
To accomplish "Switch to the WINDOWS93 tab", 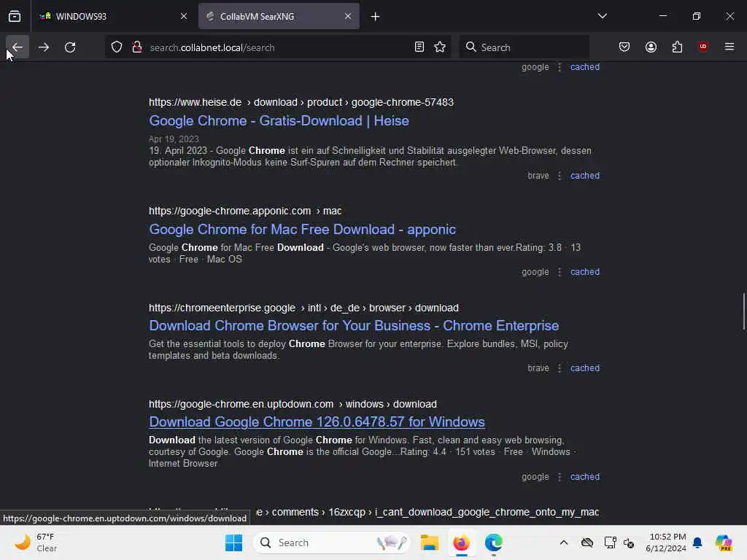I will pos(115,16).
